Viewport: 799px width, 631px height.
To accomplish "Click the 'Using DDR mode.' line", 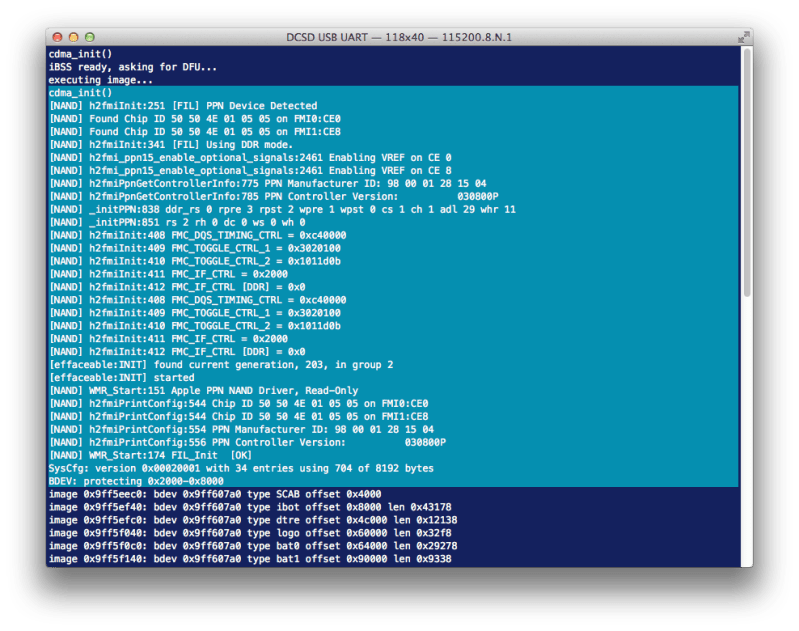I will (x=171, y=145).
